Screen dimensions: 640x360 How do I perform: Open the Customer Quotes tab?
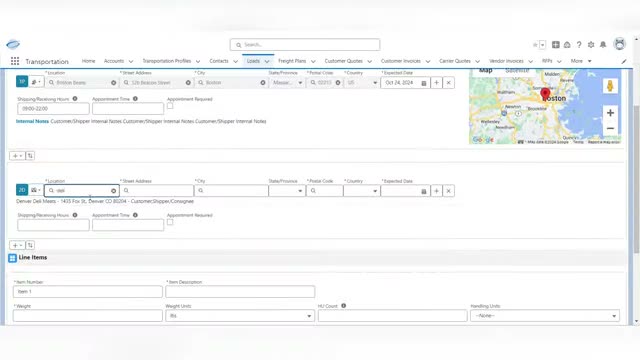pyautogui.click(x=344, y=61)
